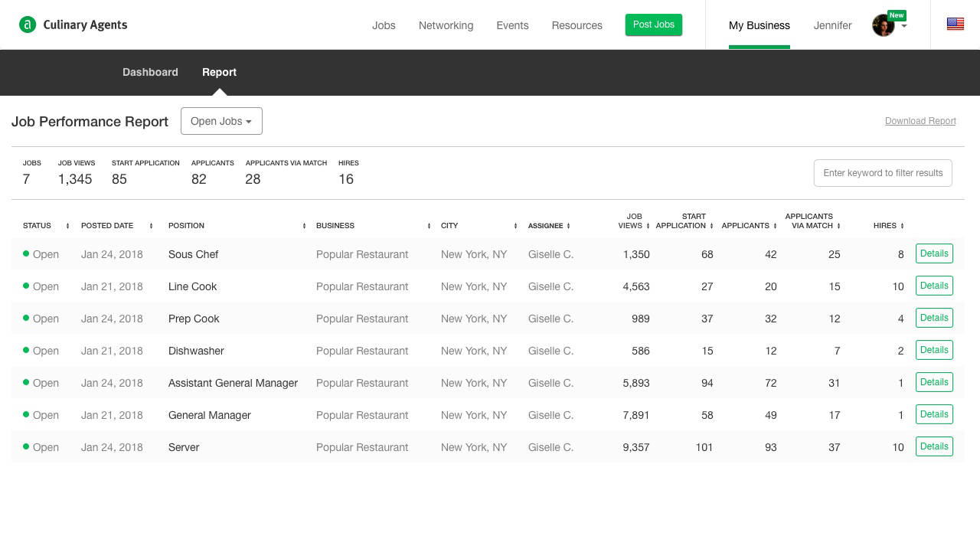Toggle Status column sorting

pos(67,226)
